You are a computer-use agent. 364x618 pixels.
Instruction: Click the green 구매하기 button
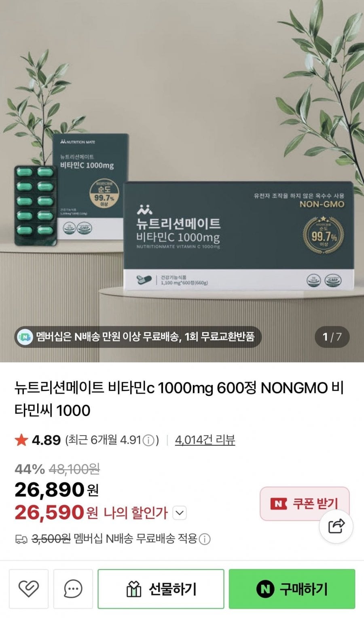pyautogui.click(x=292, y=588)
